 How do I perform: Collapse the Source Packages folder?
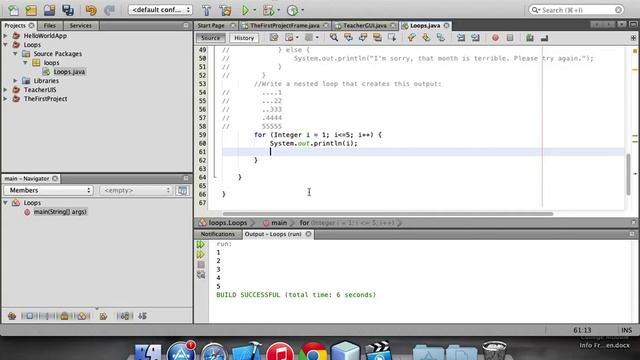[15, 54]
